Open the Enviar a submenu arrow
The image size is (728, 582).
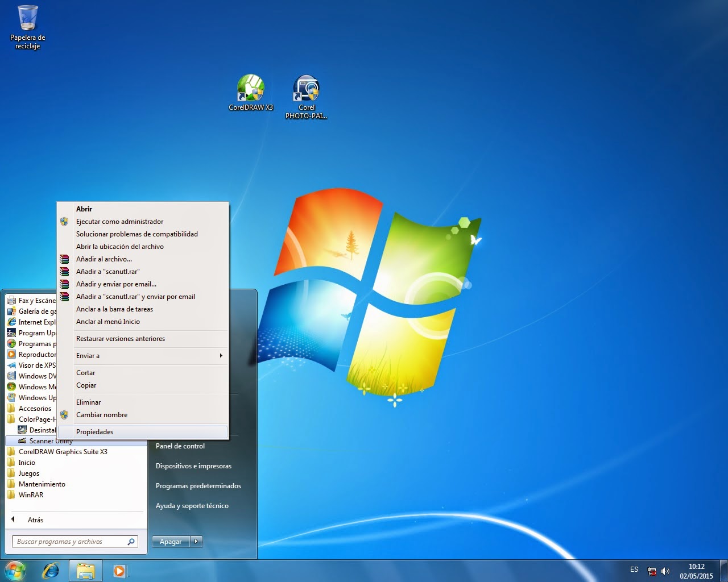click(221, 356)
